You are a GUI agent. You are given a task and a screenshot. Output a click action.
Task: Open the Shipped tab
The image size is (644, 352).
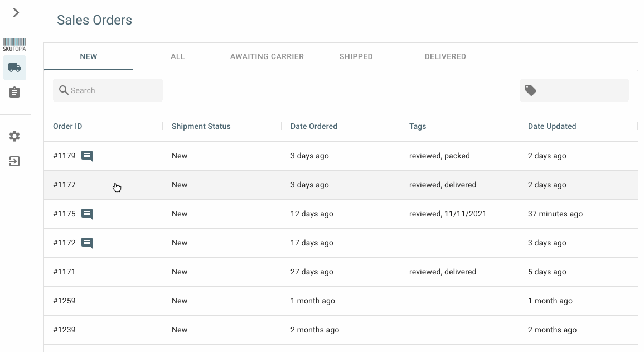356,56
